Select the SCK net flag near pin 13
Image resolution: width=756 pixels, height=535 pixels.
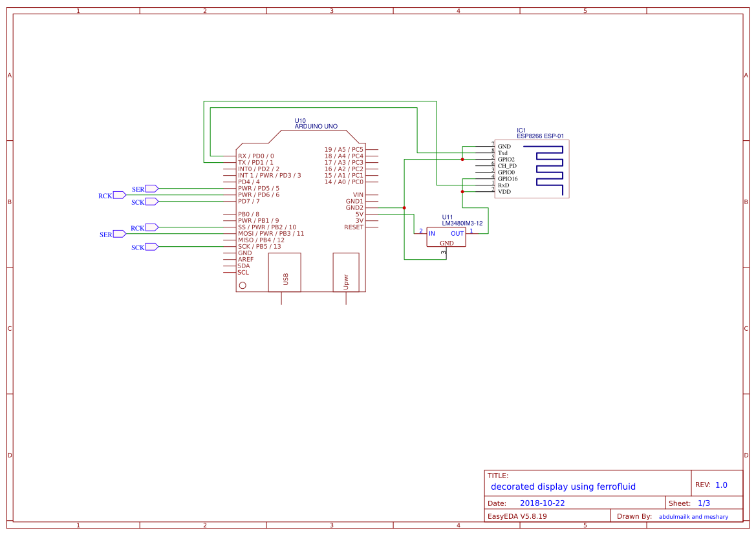pos(151,246)
